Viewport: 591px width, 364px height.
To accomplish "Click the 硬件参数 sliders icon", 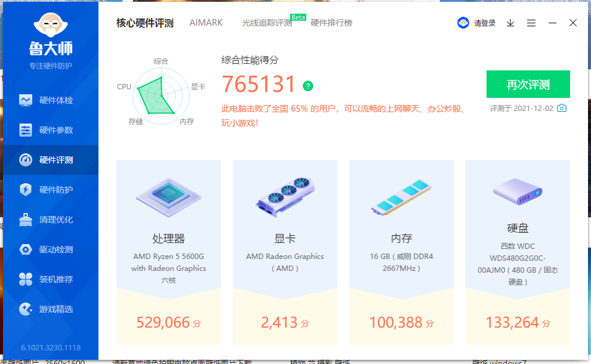I will pyautogui.click(x=26, y=130).
